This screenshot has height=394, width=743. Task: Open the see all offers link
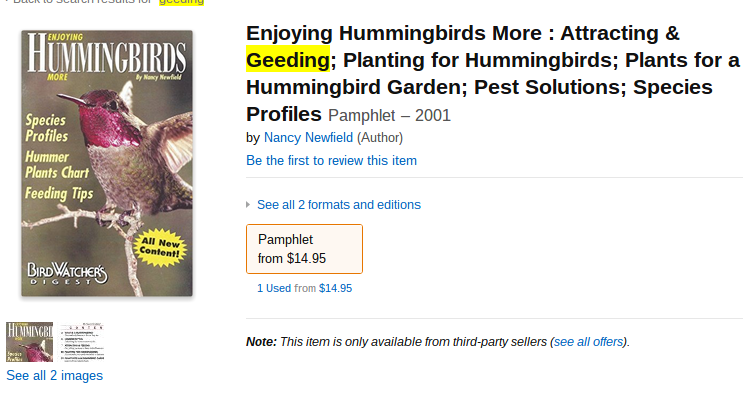588,342
